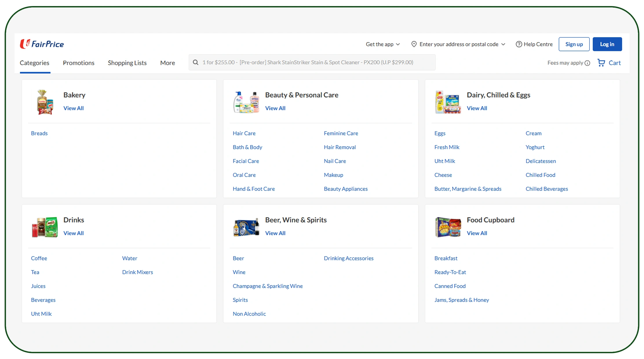Image resolution: width=644 pixels, height=359 pixels.
Task: Open the Bakery category thumbnail
Action: pos(45,102)
